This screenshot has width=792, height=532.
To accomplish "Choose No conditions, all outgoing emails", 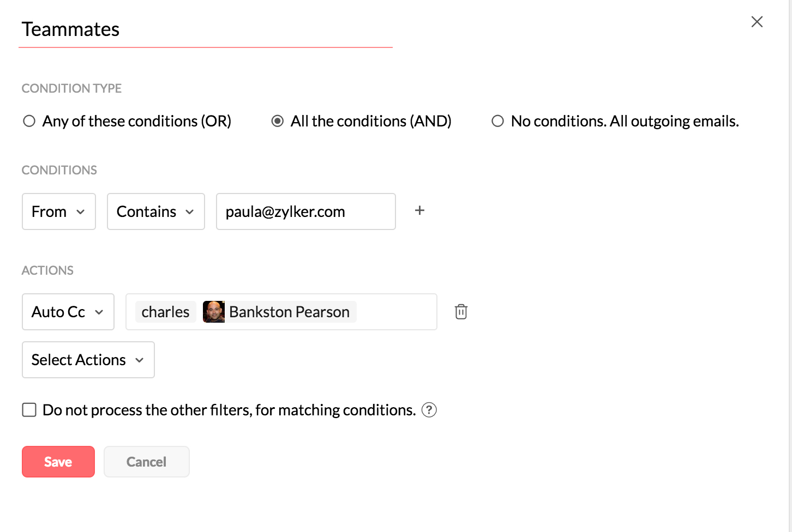I will (497, 121).
